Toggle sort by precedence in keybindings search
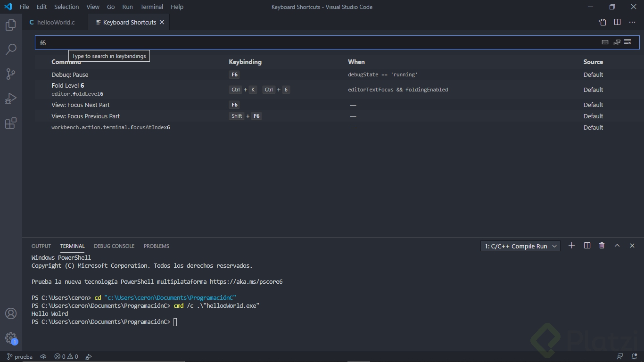 (617, 42)
